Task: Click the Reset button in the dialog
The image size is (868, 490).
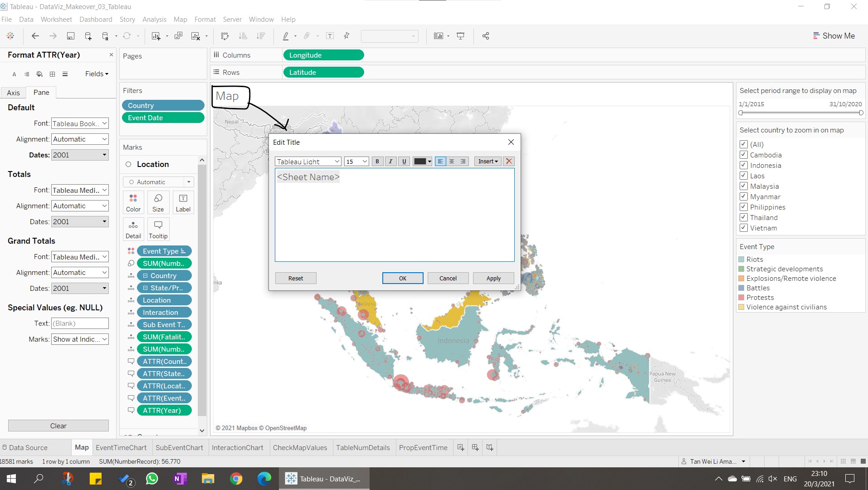Action: pyautogui.click(x=296, y=278)
